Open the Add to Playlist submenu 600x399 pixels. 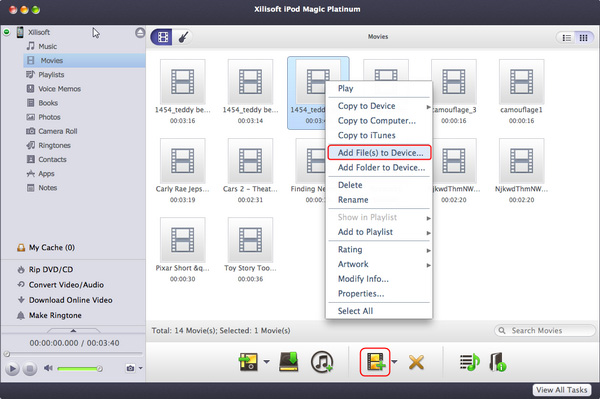379,232
